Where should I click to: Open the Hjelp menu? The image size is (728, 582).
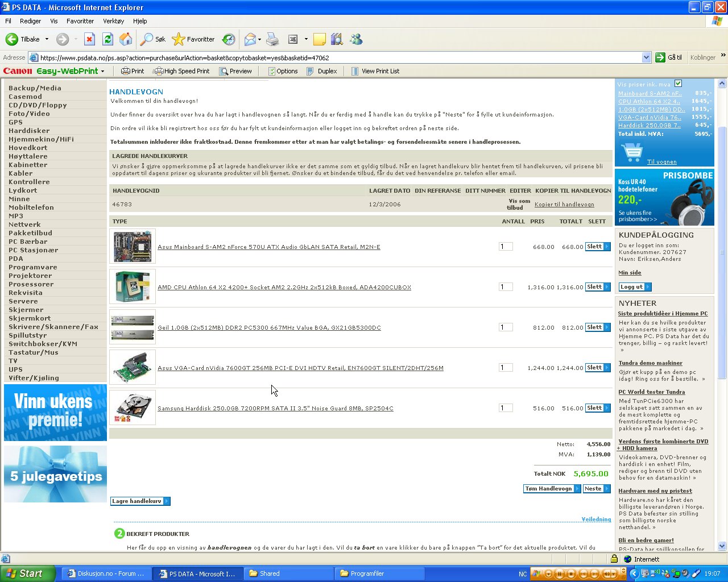pyautogui.click(x=140, y=21)
